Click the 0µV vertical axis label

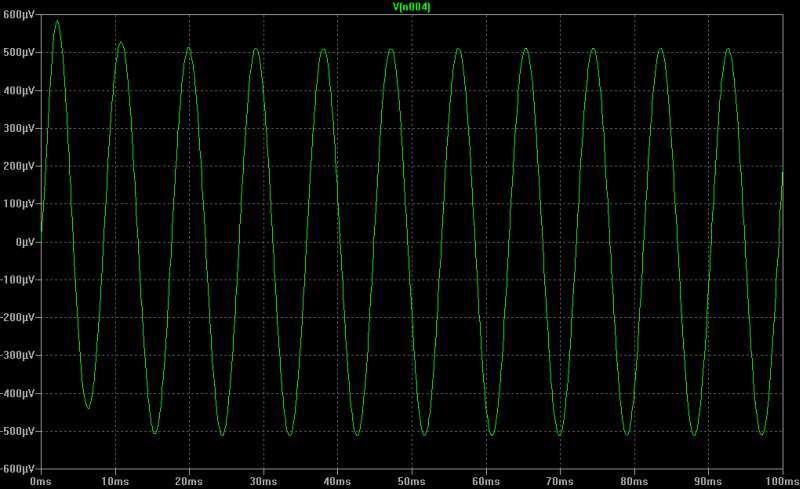click(25, 242)
